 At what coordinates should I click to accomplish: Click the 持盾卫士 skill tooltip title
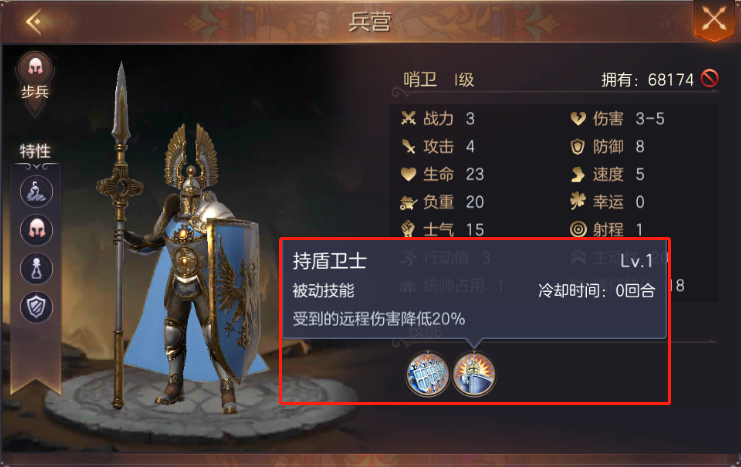[329, 261]
